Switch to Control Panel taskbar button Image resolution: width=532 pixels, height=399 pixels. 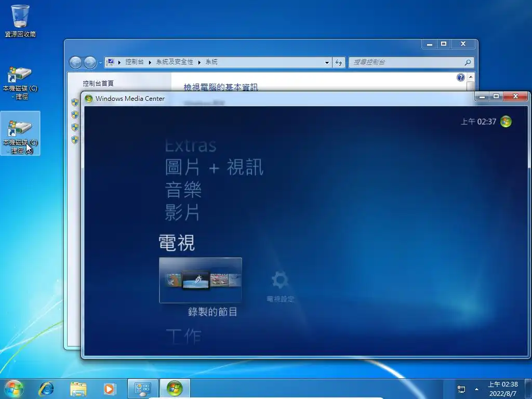tap(142, 389)
